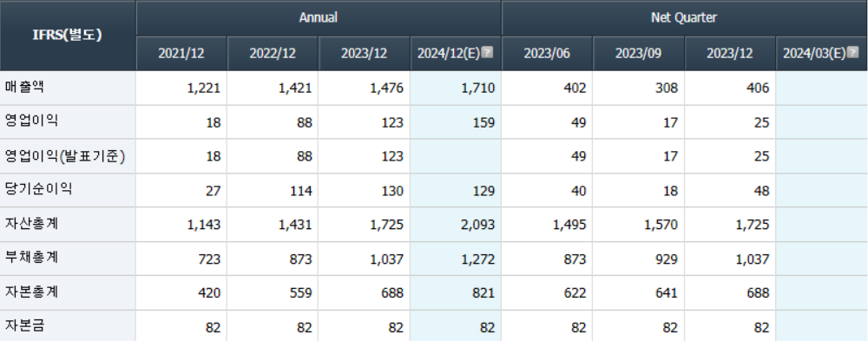Open help icon beside 2024/03(E) header
Screen dimensions: 868x341
(x=853, y=53)
